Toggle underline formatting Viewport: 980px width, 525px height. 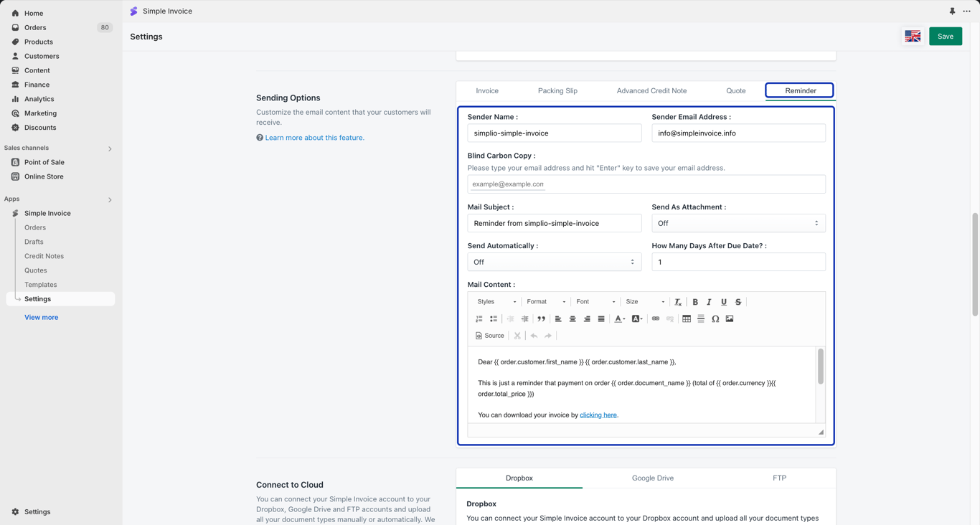pyautogui.click(x=724, y=302)
